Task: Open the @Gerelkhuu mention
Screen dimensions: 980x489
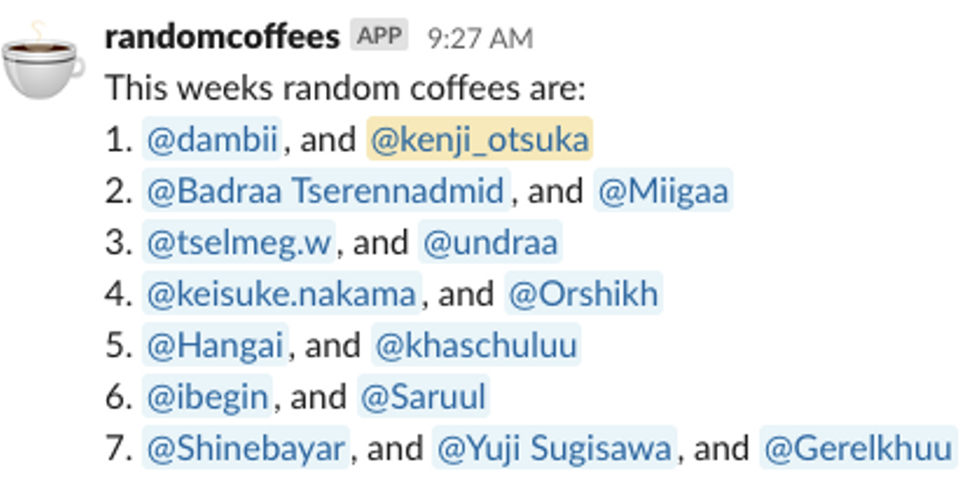Action: click(x=857, y=449)
